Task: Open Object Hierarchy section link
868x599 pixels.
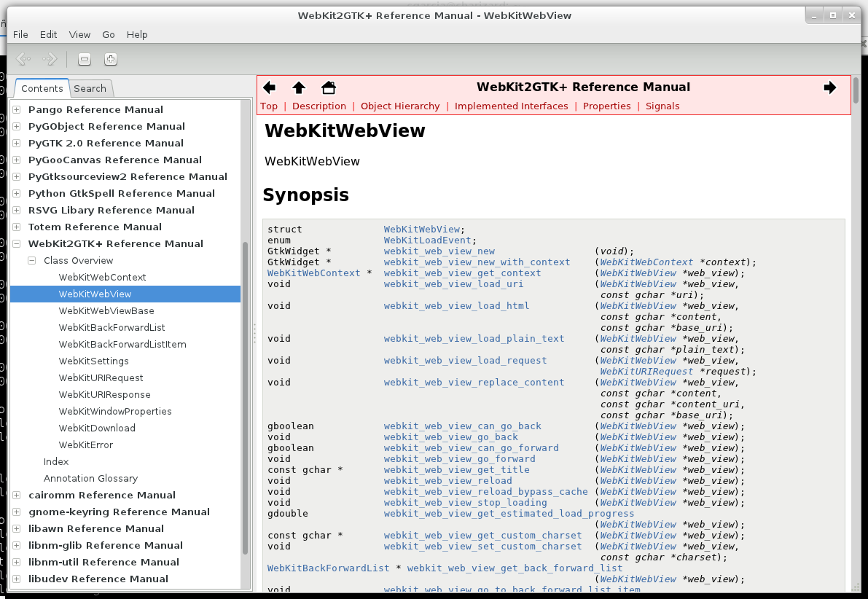Action: coord(400,106)
